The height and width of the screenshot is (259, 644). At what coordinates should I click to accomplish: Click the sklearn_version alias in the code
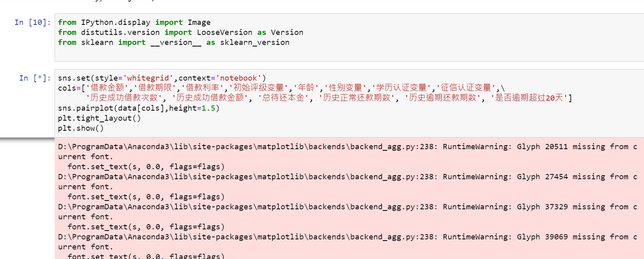[255, 42]
